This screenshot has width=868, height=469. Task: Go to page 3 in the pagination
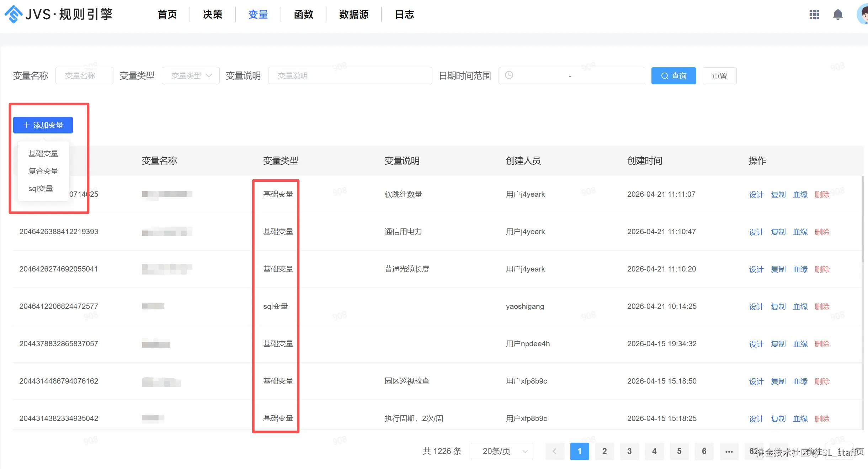tap(629, 451)
